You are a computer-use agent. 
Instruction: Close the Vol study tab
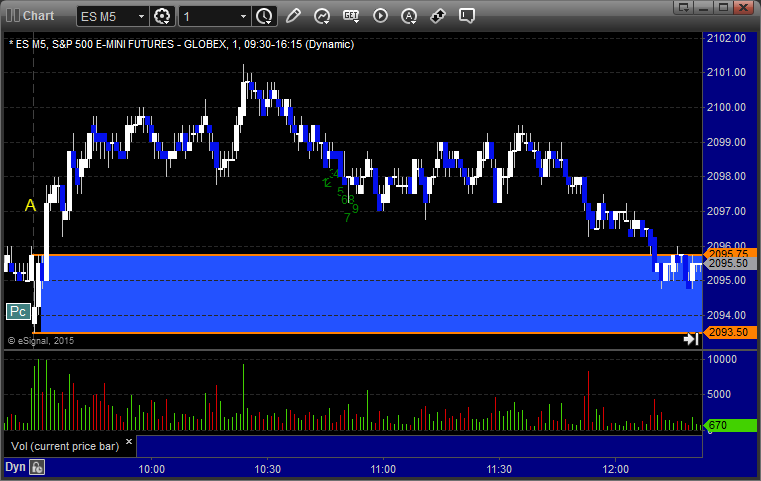pyautogui.click(x=128, y=440)
